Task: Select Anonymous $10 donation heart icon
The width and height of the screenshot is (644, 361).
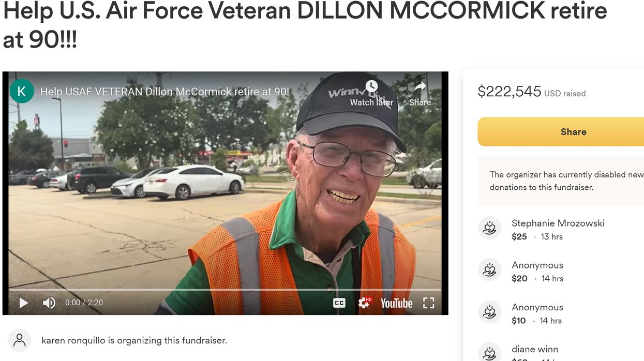Action: coord(489,312)
